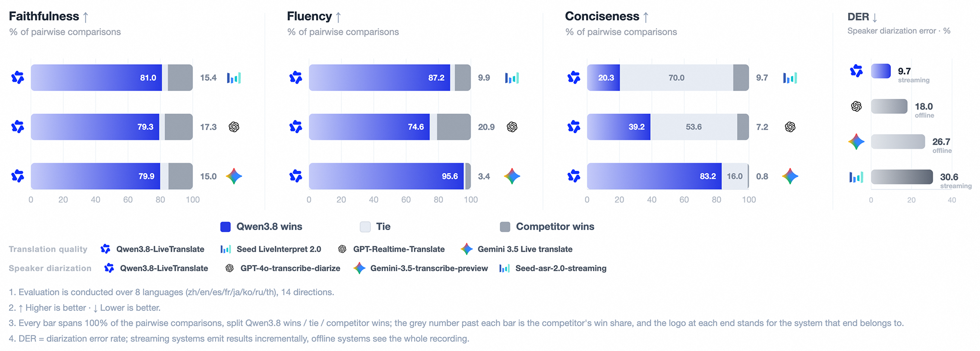Click the blue Qwen3.8 wins legend swatch
Screen dimensions: 980x351
225,227
